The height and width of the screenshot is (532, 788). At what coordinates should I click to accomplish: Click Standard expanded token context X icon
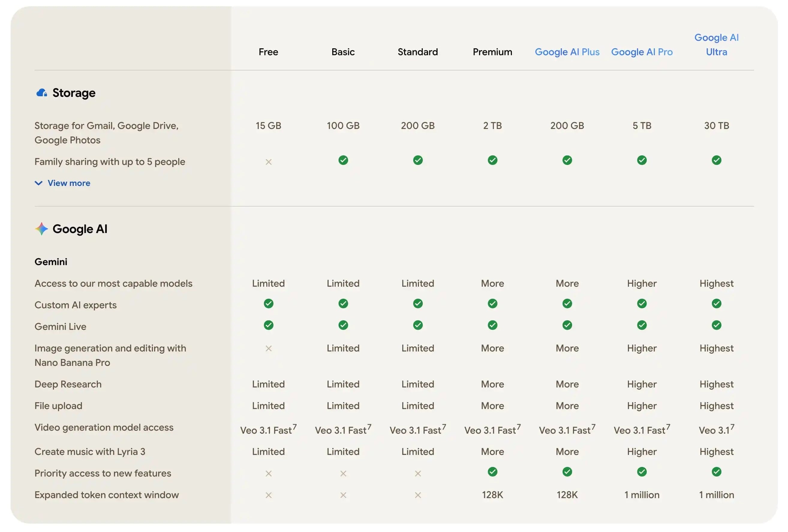click(418, 495)
